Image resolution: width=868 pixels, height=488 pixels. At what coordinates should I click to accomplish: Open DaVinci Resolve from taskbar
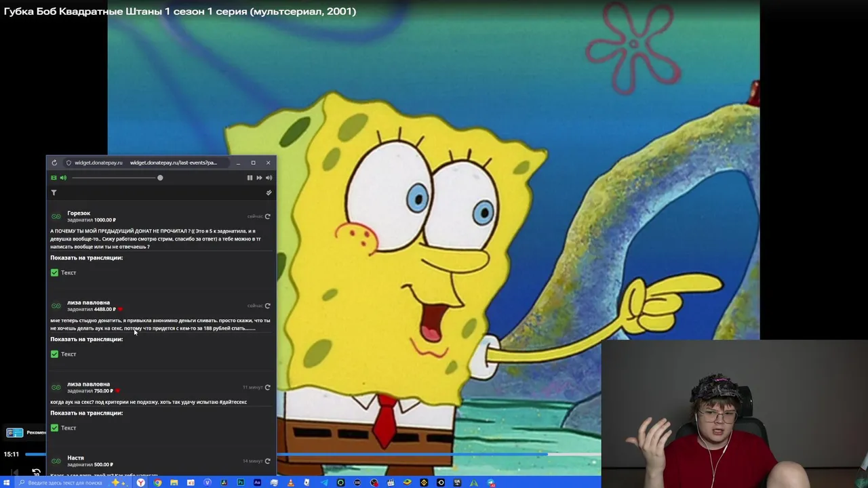point(224,483)
